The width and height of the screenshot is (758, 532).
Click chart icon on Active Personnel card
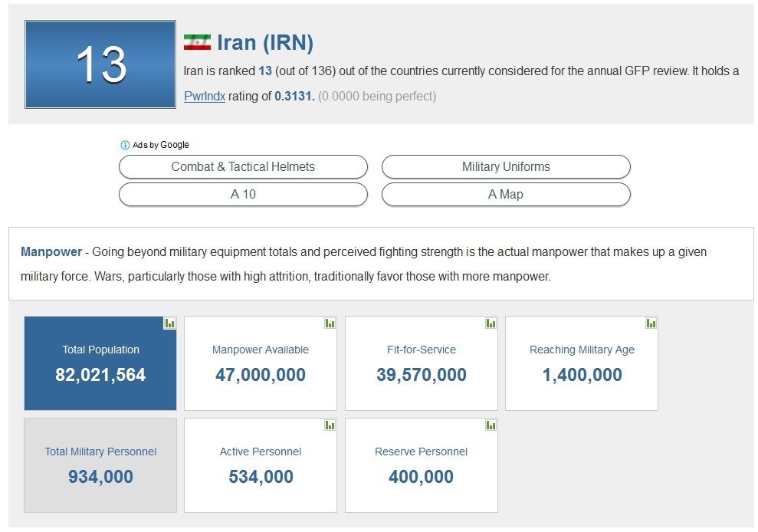330,425
